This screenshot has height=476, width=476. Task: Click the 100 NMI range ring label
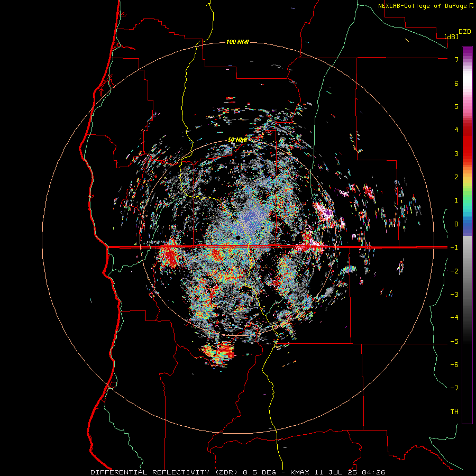(237, 42)
